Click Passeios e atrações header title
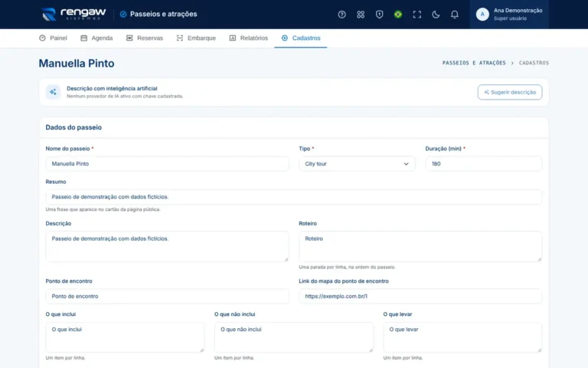 pyautogui.click(x=164, y=15)
